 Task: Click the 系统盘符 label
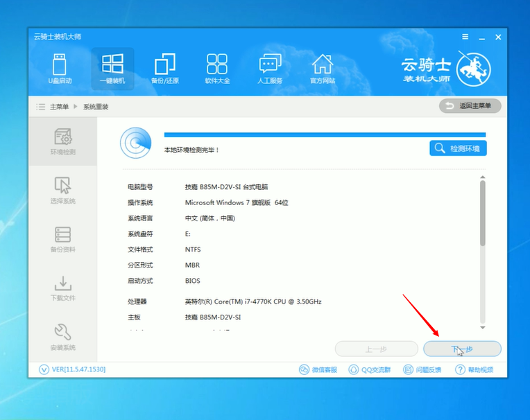pos(140,234)
